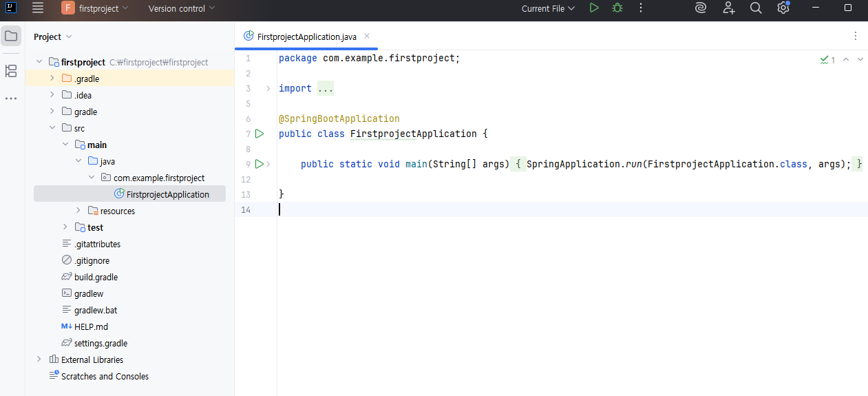Screen dimensions: 868x396
Task: Open Version control dropdown
Action: click(182, 8)
